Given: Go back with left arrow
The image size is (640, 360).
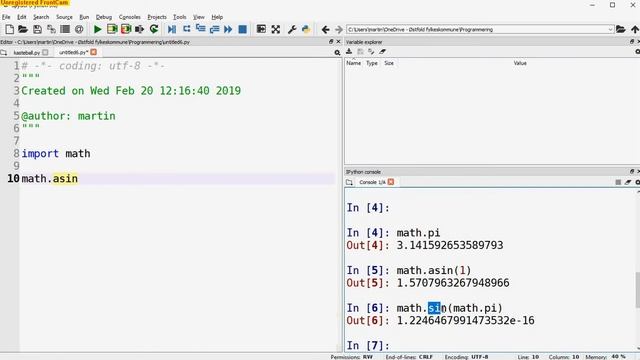Looking at the screenshot, I should click(x=325, y=29).
